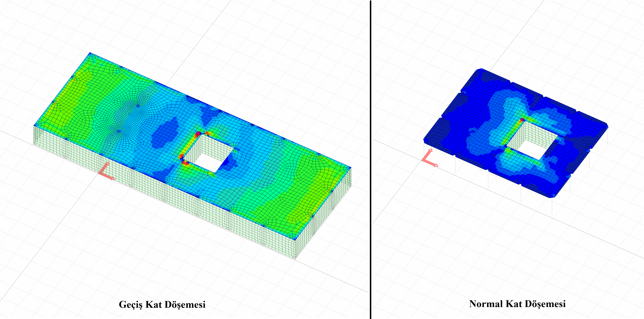Select the 'Geçiş Kat Döşemesi' caption
The width and height of the screenshot is (644, 319).
pos(162,304)
